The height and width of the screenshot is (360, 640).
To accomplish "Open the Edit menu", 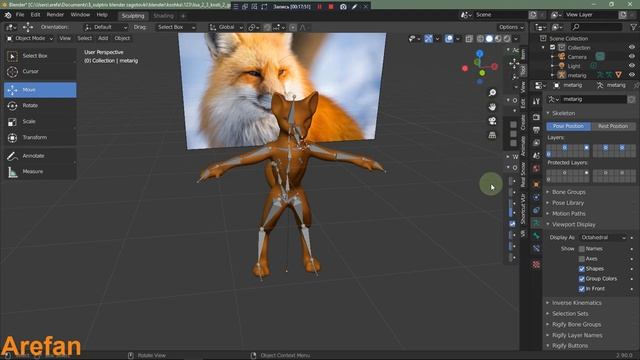I will pyautogui.click(x=36, y=15).
